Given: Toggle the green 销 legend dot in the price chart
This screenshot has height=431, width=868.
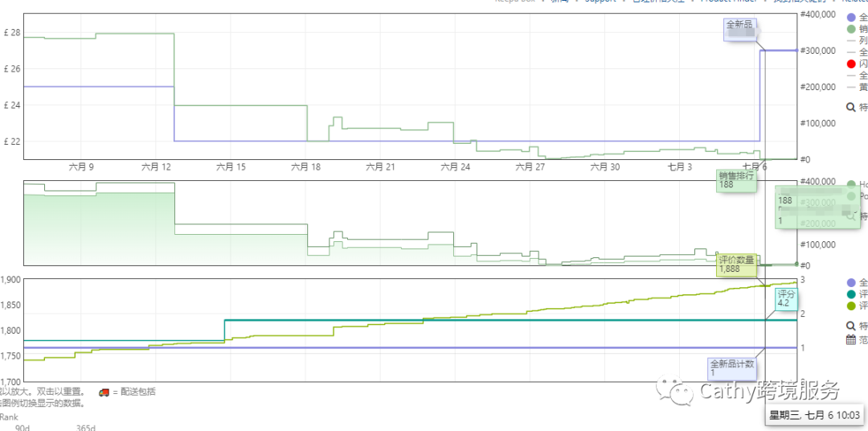Looking at the screenshot, I should pos(851,30).
